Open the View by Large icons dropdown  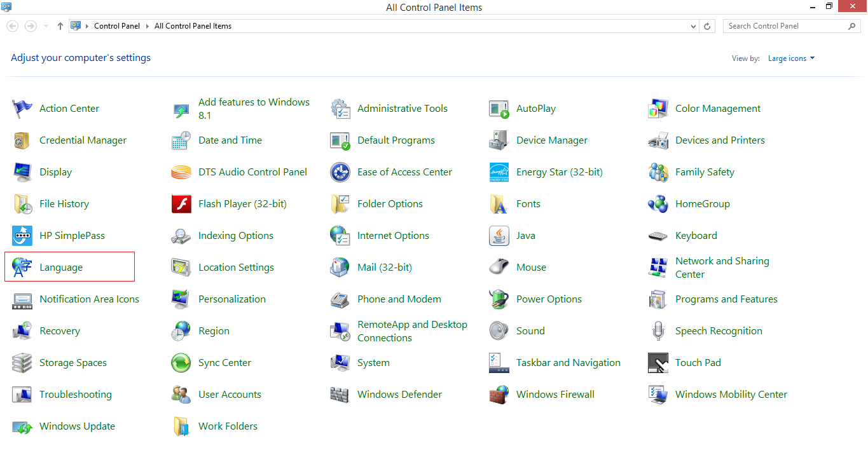point(791,58)
